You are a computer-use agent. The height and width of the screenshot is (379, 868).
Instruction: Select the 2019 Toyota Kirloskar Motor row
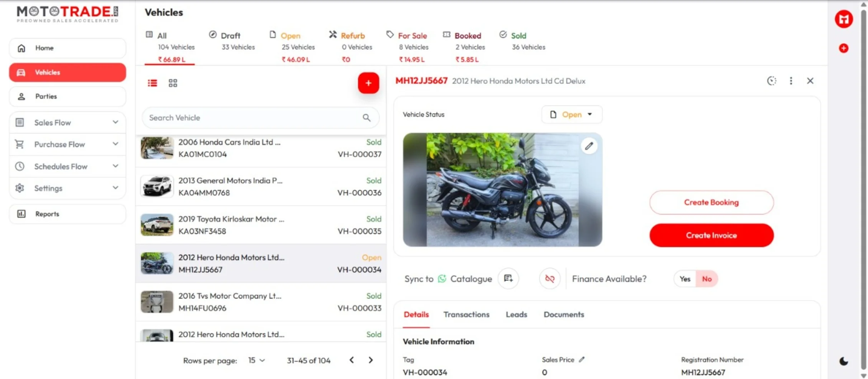(261, 225)
